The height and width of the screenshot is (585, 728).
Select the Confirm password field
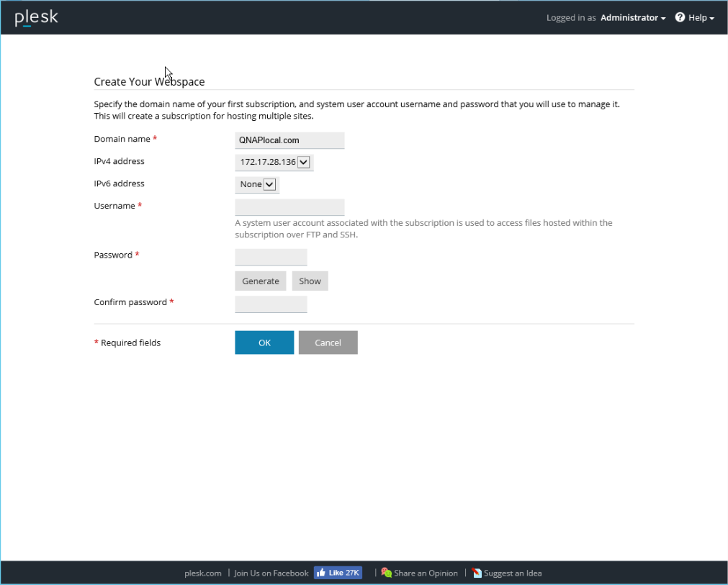(x=271, y=304)
